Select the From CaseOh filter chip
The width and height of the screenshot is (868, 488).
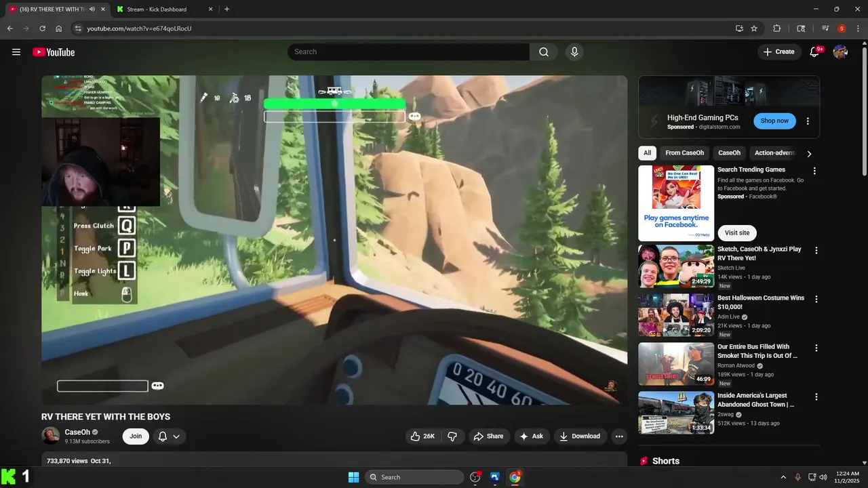tap(684, 153)
